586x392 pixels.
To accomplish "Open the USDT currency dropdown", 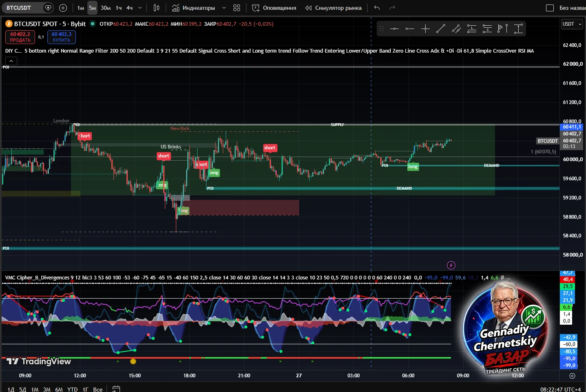I will (572, 24).
